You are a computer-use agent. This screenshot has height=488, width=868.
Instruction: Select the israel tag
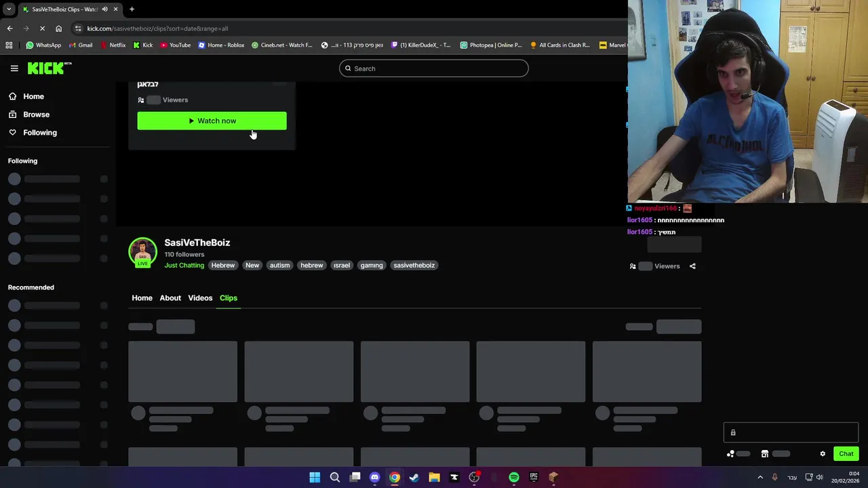[x=342, y=265]
